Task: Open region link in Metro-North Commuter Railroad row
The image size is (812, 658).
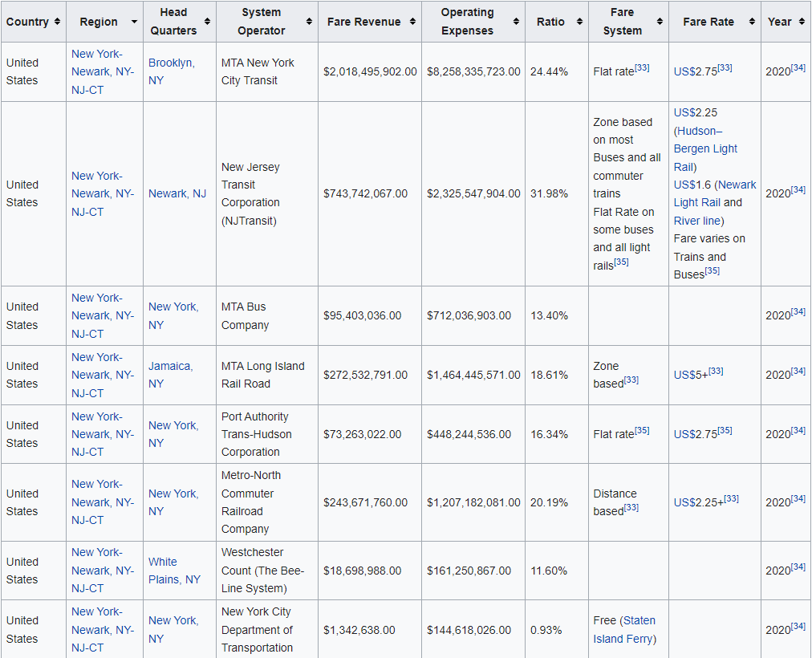Action: 103,502
